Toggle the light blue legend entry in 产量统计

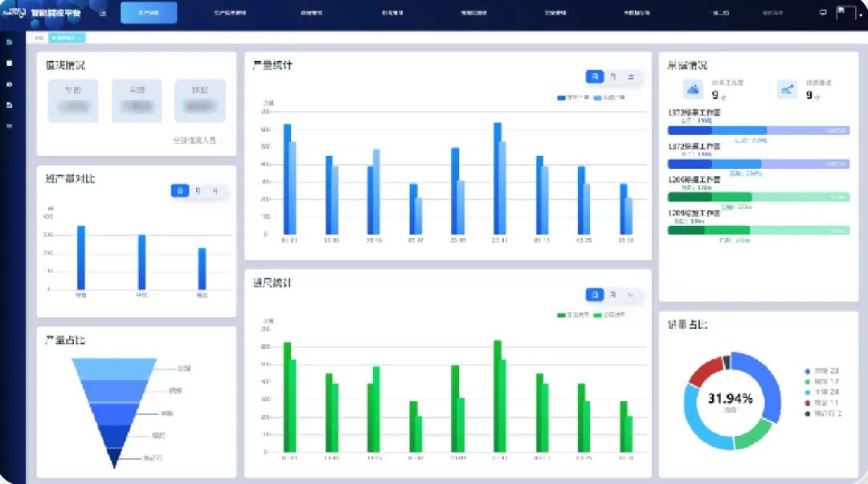tap(609, 97)
